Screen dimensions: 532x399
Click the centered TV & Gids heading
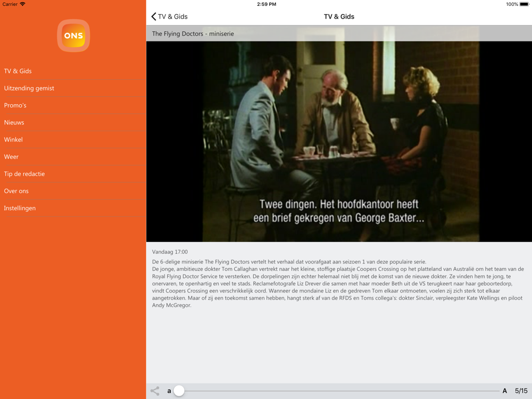pos(339,16)
